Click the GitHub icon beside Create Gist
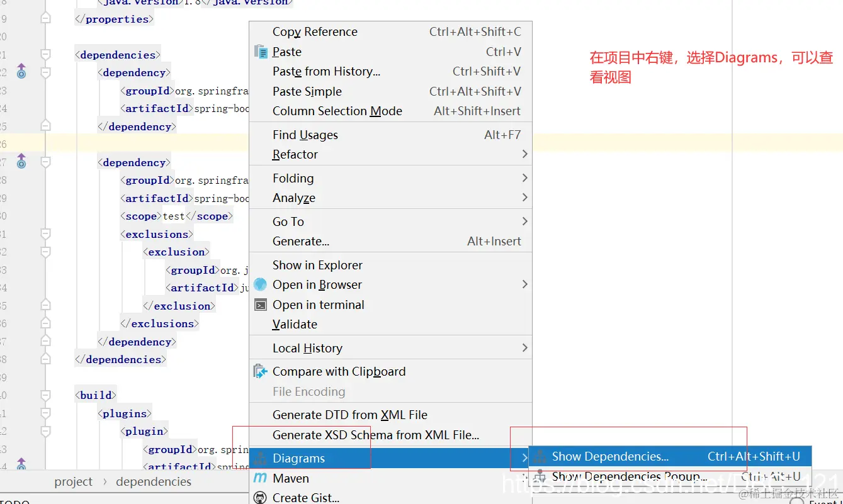 (260, 498)
